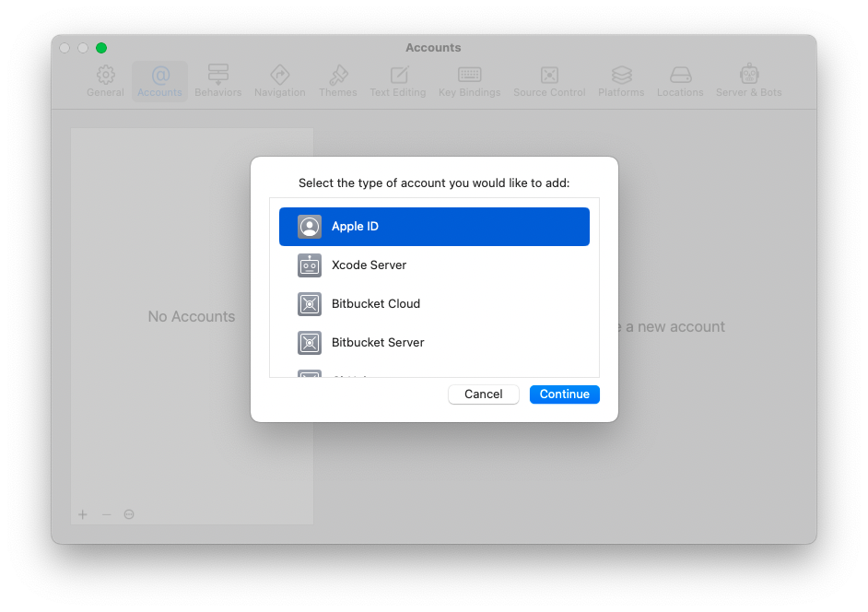
Task: Select the Accounts preferences tab
Action: point(159,81)
